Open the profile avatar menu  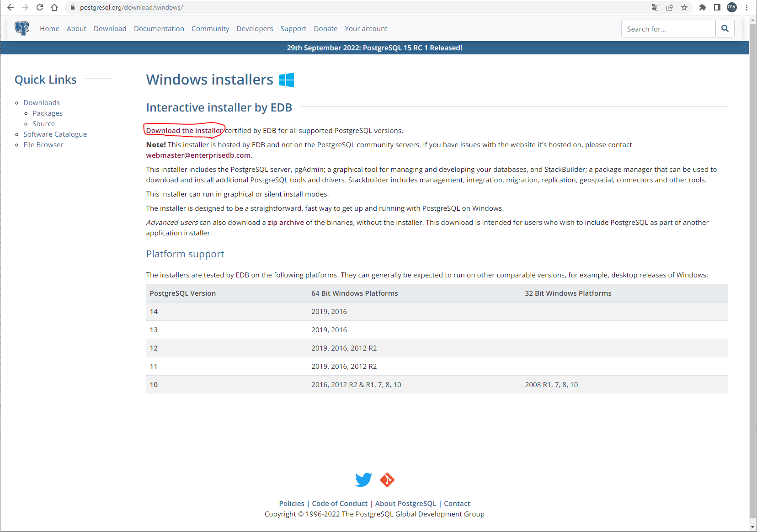[x=732, y=7]
